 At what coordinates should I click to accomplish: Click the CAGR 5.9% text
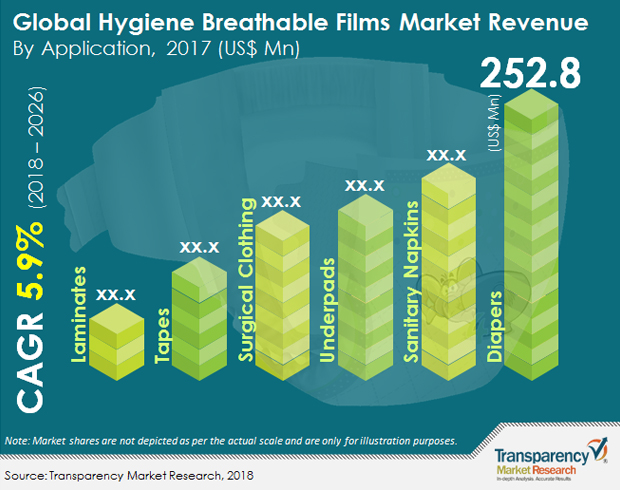click(x=30, y=319)
